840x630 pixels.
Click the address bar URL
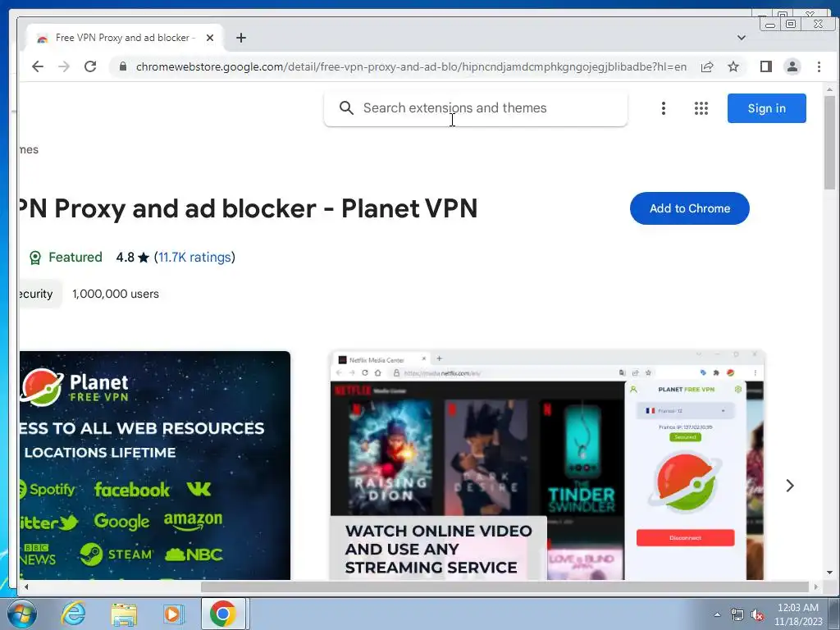click(411, 66)
